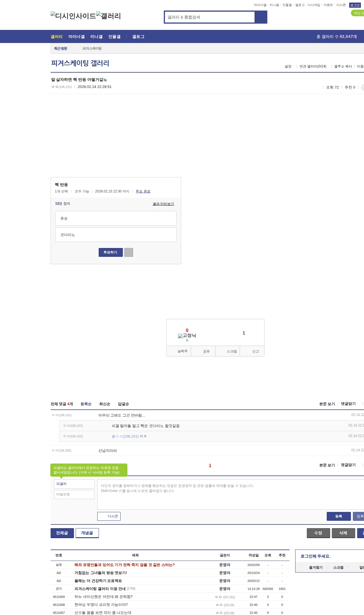Viewport: 364px width, 615px height.
Task: Click the 고정닉 recommend icon
Action: [x=187, y=336]
